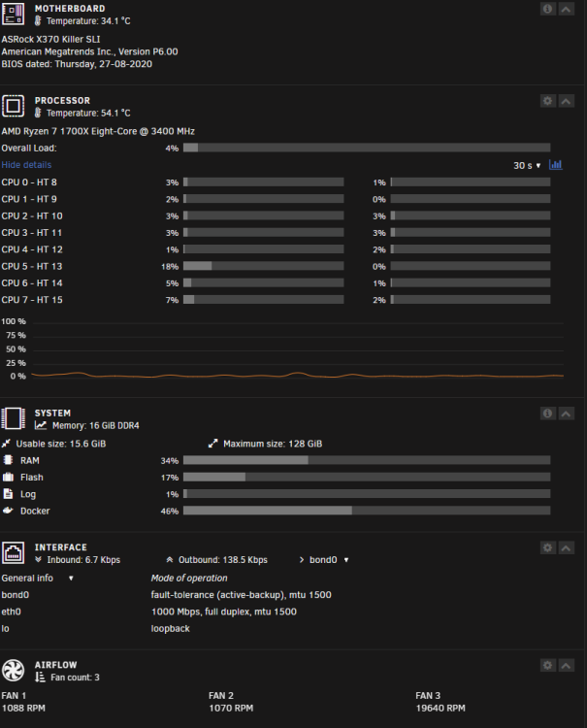587x728 pixels.
Task: Open Airflow settings gear
Action: (x=547, y=665)
